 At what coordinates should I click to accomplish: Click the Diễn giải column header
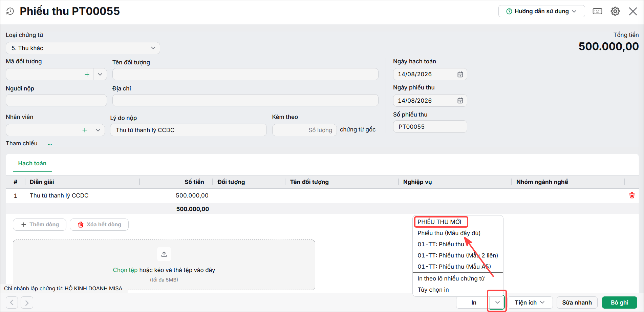(42, 182)
